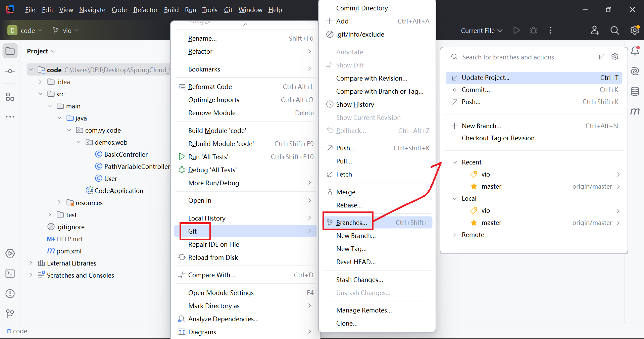Viewport: 644px width, 339px height.
Task: Open the Project view dropdown
Action: (41, 51)
